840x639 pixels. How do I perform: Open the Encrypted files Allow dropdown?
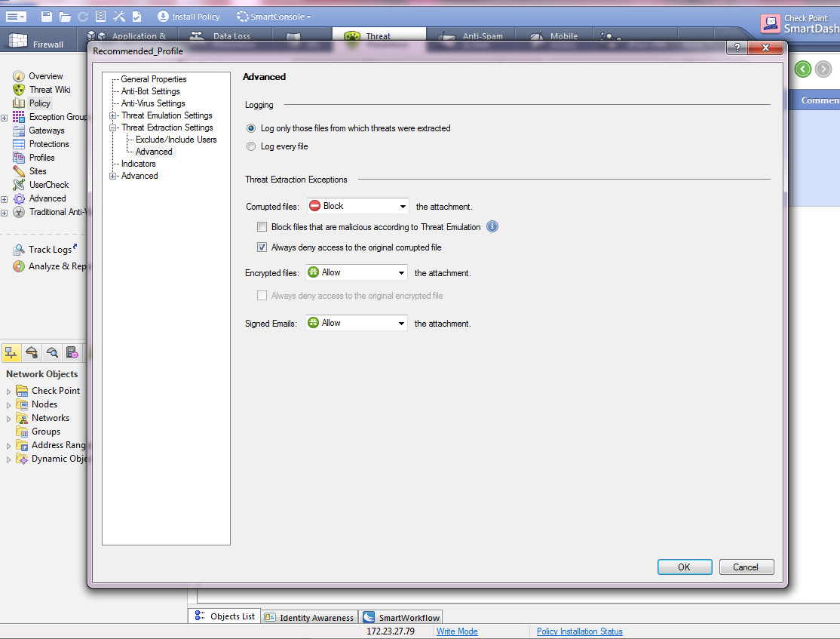coord(357,273)
